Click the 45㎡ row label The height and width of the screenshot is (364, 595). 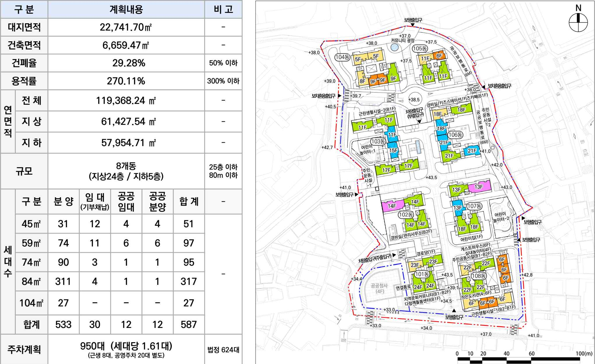click(x=31, y=224)
